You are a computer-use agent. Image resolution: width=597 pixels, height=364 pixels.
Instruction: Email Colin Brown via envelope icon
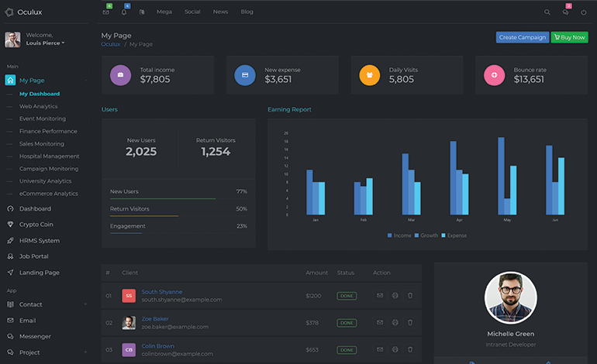[380, 349]
